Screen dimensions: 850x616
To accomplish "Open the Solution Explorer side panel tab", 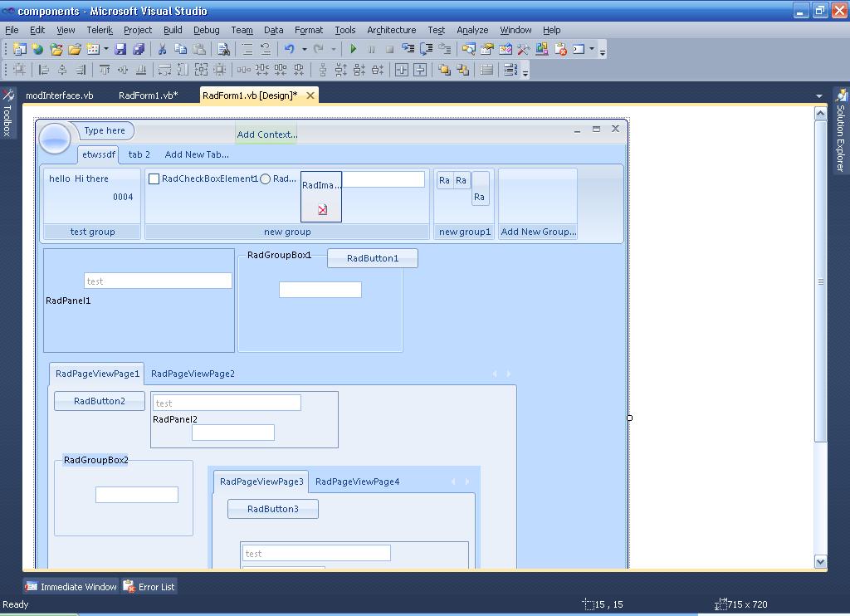I will click(x=841, y=131).
